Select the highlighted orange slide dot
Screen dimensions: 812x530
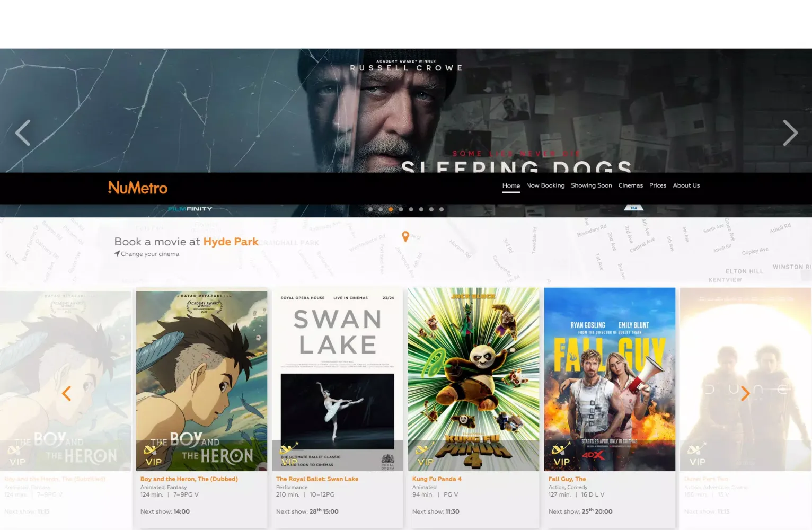pyautogui.click(x=391, y=209)
